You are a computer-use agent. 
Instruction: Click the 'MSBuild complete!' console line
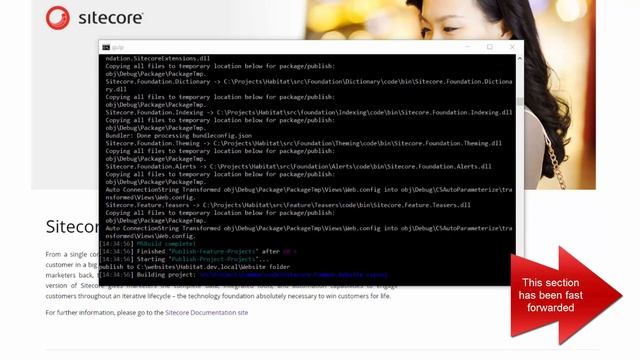pyautogui.click(x=147, y=244)
